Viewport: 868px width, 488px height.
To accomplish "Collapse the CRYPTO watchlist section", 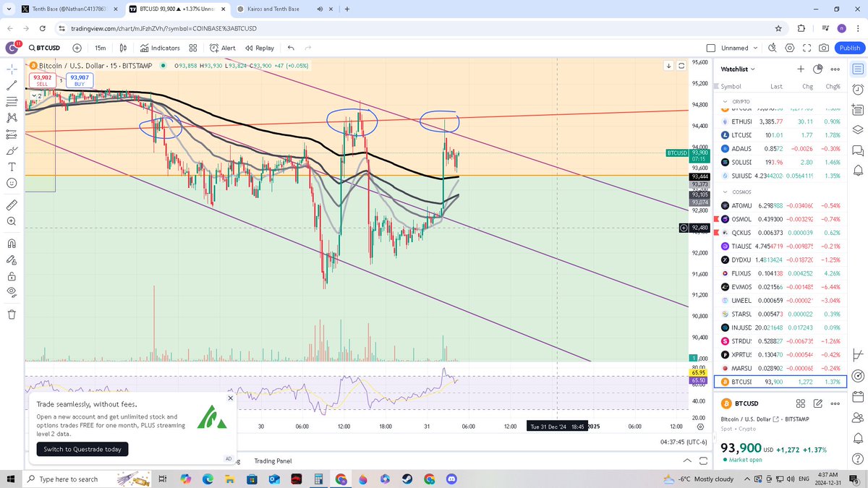I will pyautogui.click(x=724, y=102).
